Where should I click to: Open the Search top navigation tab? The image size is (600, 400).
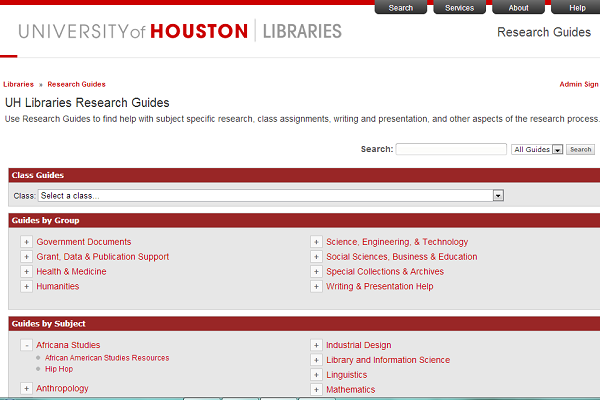click(x=401, y=7)
